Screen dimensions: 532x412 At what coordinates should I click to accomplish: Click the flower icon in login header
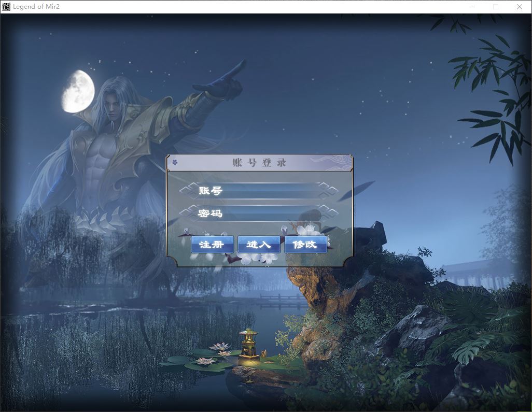click(x=175, y=162)
